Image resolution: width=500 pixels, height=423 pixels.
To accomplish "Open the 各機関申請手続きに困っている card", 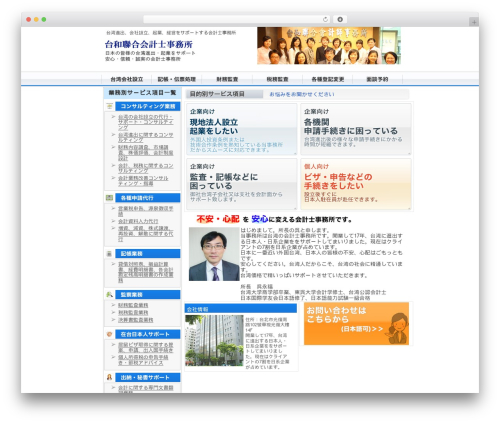I will point(356,129).
